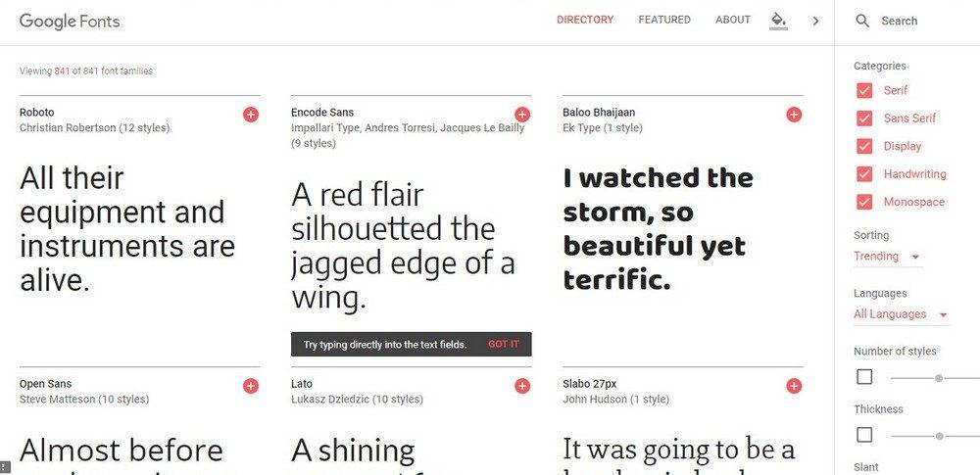Click the search magnifier icon
Screen dimensions: 980x475
pyautogui.click(x=862, y=21)
